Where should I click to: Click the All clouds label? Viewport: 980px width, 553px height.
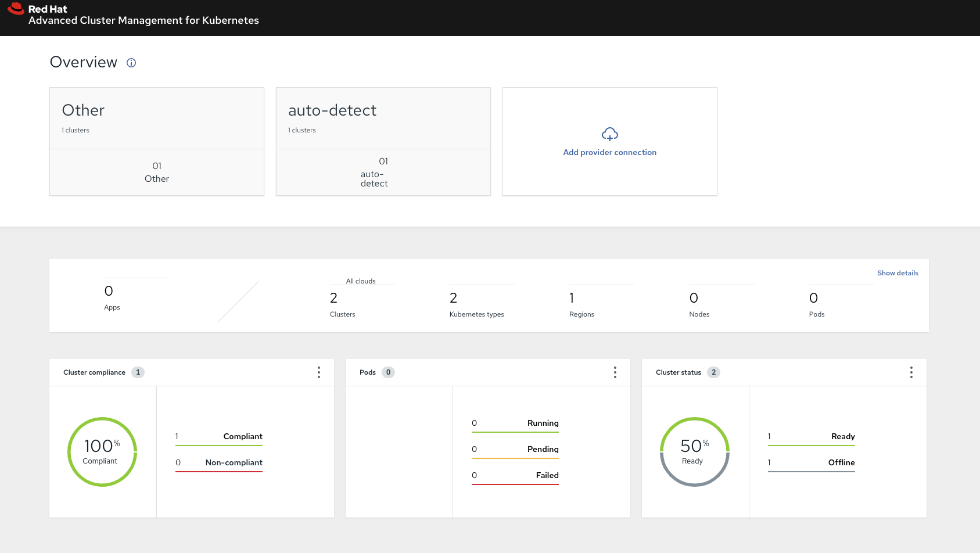pos(361,281)
